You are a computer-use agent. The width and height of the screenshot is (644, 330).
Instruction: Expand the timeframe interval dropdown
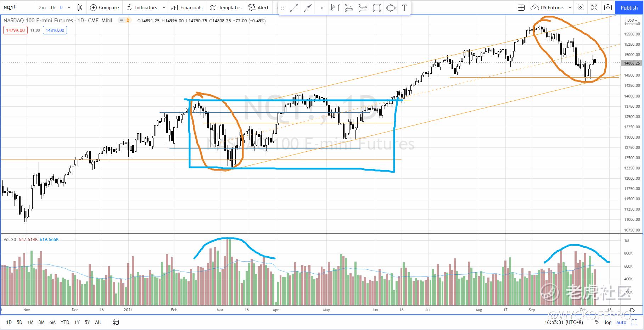pos(69,7)
